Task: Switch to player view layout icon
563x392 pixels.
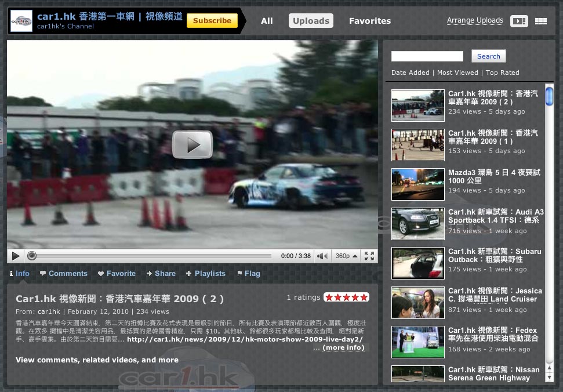Action: (519, 21)
